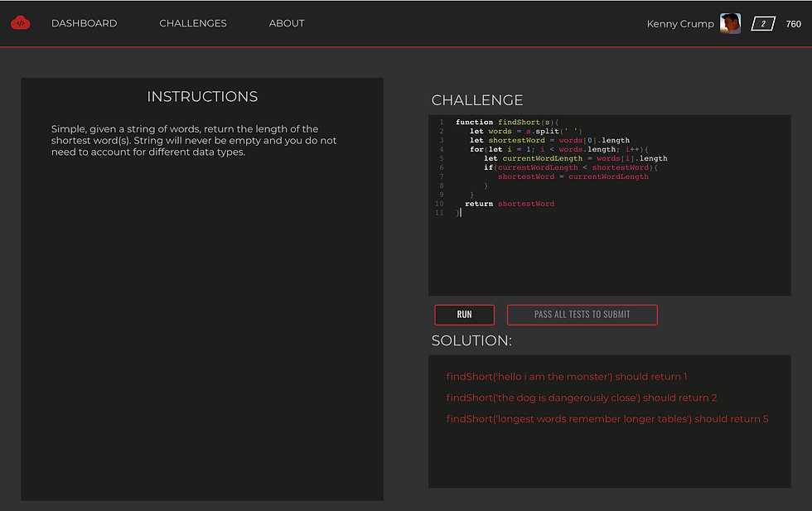Click inside the code editor area
812x511 pixels.
[x=609, y=205]
